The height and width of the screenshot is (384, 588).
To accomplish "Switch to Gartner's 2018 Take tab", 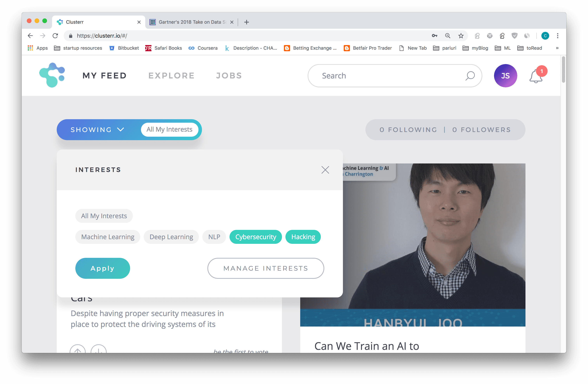I will coord(191,22).
